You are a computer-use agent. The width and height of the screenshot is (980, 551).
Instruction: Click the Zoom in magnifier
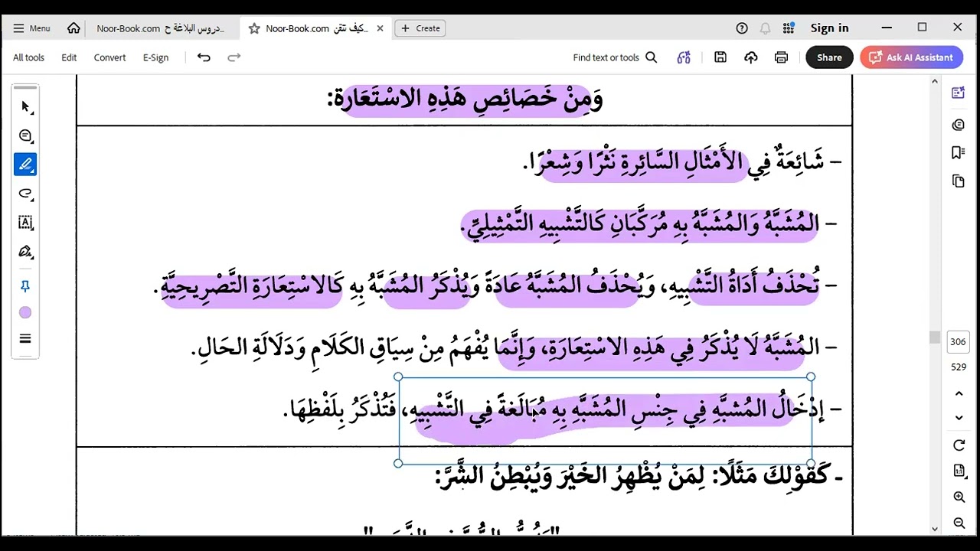(959, 497)
